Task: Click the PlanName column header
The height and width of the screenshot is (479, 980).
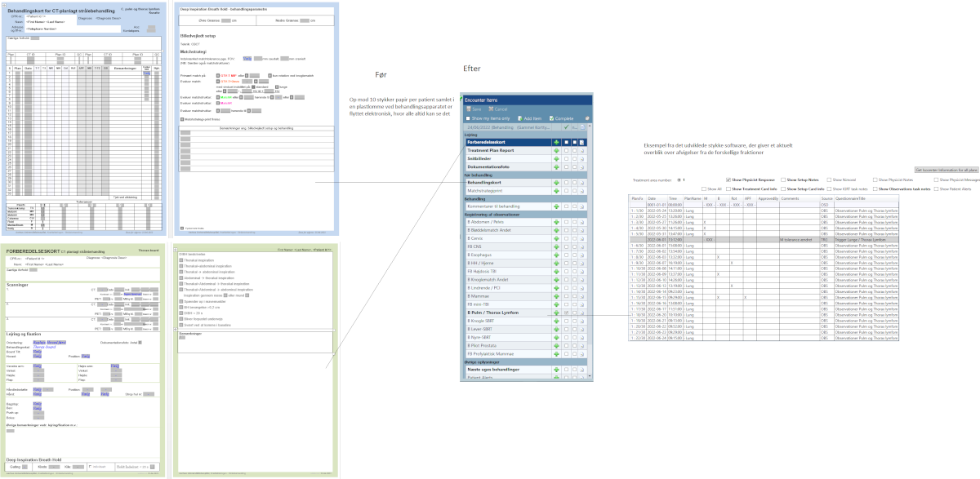Action: click(x=693, y=198)
